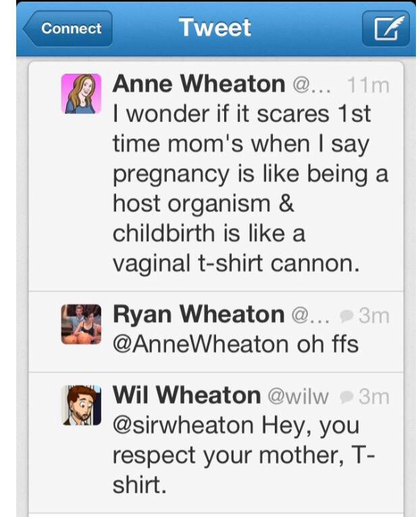
Task: Select Ryan's 'oh ffs' reply text
Action: click(236, 345)
